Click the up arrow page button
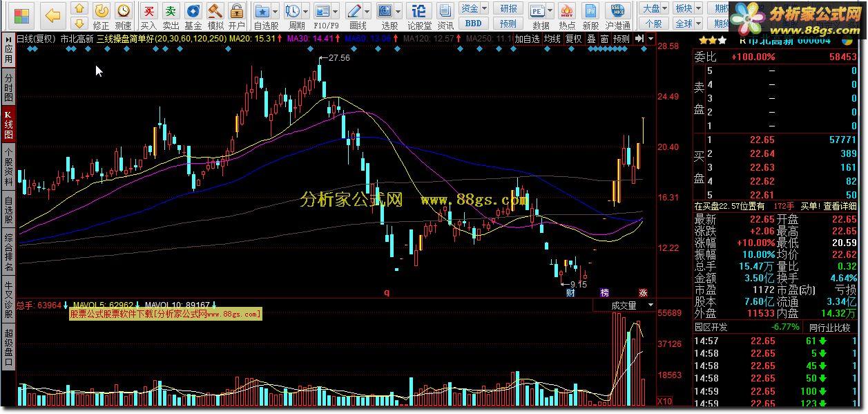The height and width of the screenshot is (414, 868). pyautogui.click(x=79, y=9)
